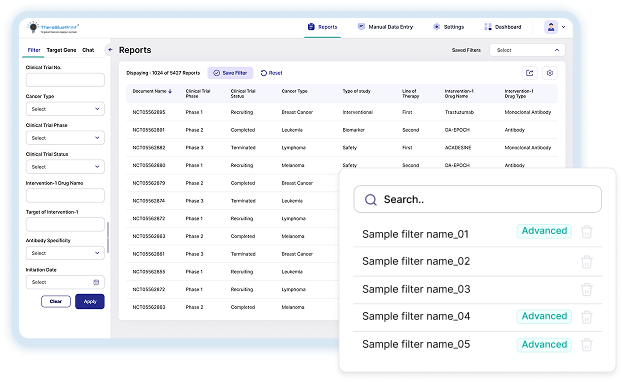Screen dimensions: 623x382
Task: Switch to the Target Gene sidebar tab
Action: pos(61,50)
